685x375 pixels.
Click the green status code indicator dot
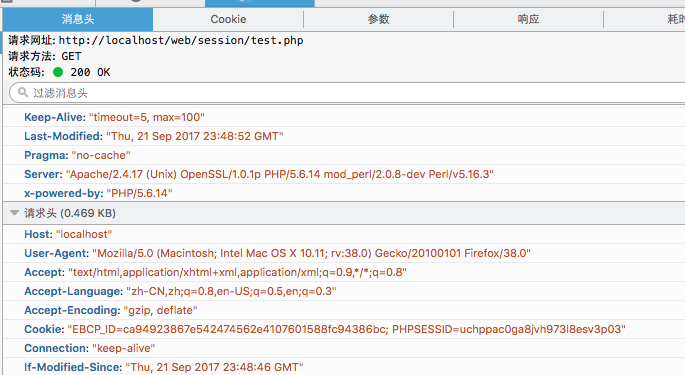pos(58,72)
